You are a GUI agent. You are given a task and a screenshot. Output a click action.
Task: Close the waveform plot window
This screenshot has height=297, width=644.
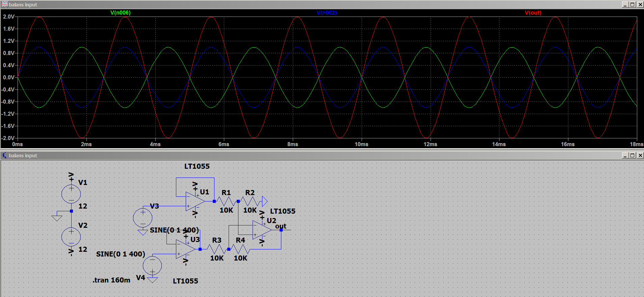click(x=640, y=4)
